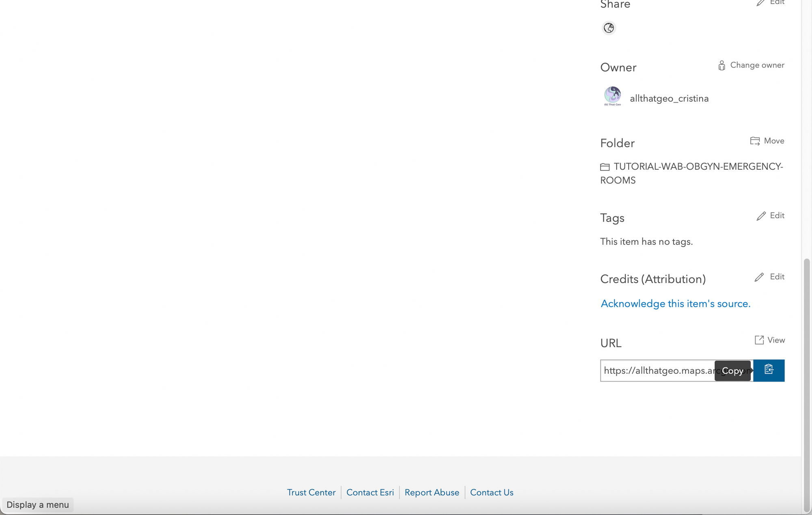Click the copy URL clipboard icon
Screen dimensions: 812x515
click(x=769, y=370)
